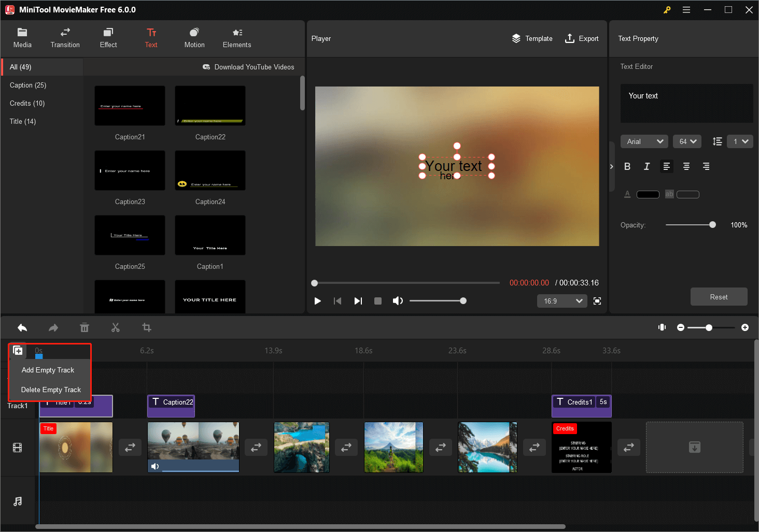Click the auto-snap timeline icon
The width and height of the screenshot is (759, 532).
(662, 327)
